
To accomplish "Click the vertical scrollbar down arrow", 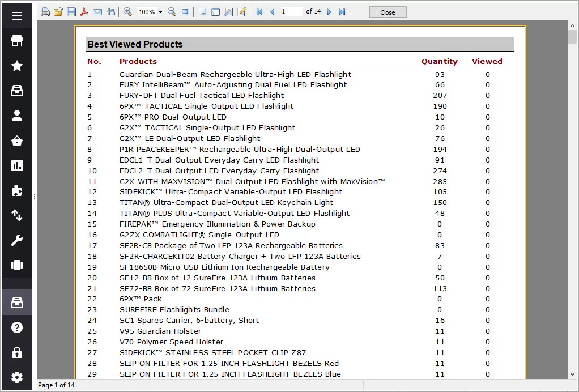I will click(x=572, y=374).
